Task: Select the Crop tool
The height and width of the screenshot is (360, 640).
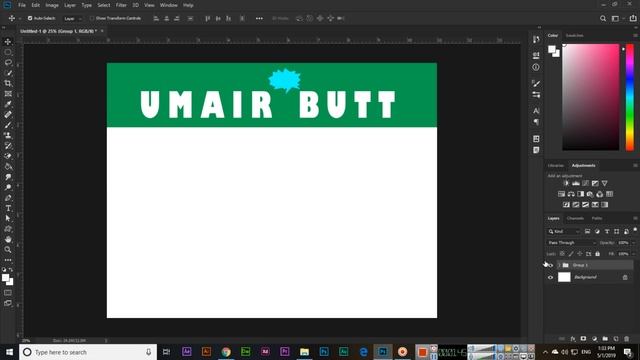Action: [8, 83]
